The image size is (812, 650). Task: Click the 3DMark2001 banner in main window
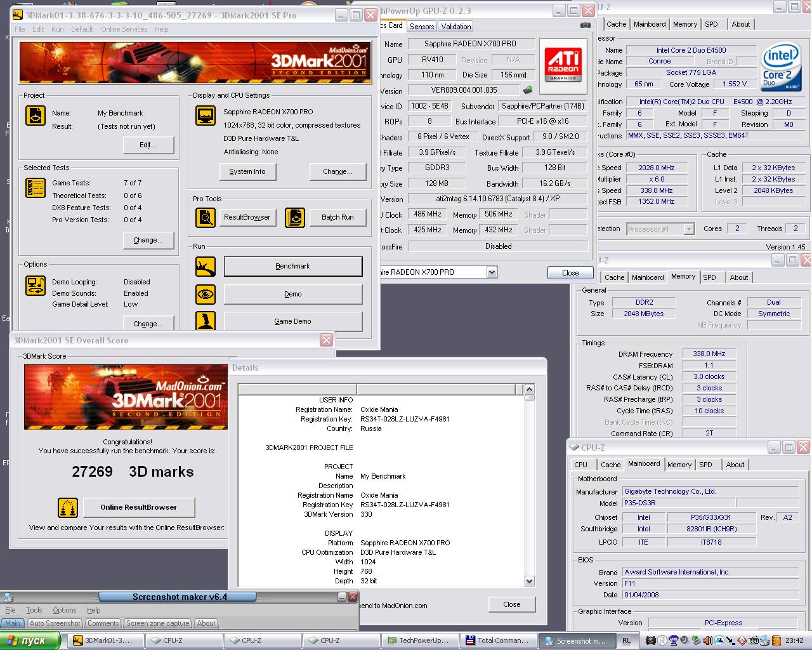click(x=195, y=62)
